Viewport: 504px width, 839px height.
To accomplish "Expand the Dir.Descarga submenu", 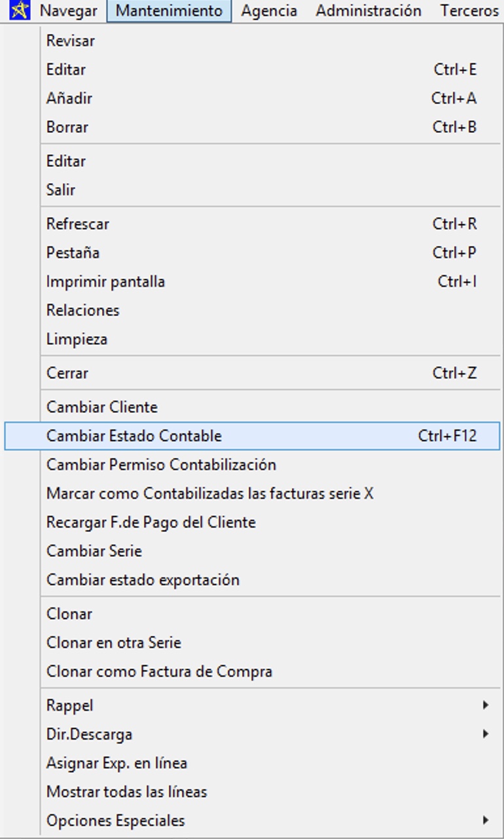I will tap(89, 734).
